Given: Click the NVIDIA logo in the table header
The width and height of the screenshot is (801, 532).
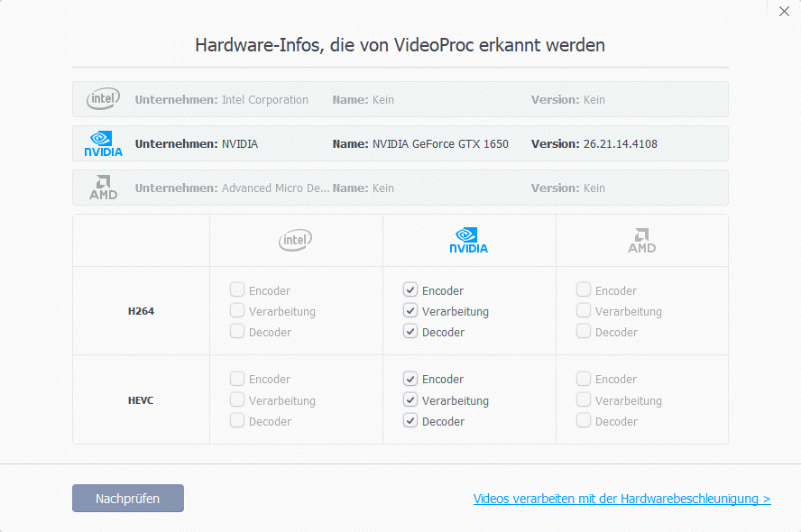Looking at the screenshot, I should (x=468, y=240).
